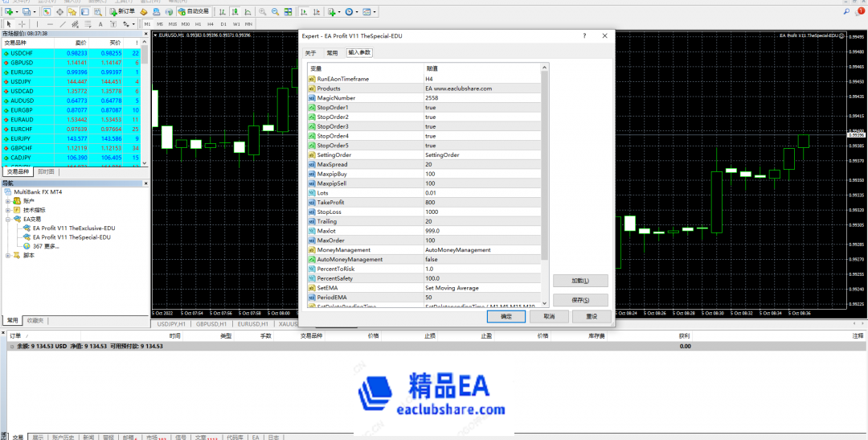This screenshot has height=440, width=868.
Task: Open the Profiles toolbar icon
Action: coord(28,11)
